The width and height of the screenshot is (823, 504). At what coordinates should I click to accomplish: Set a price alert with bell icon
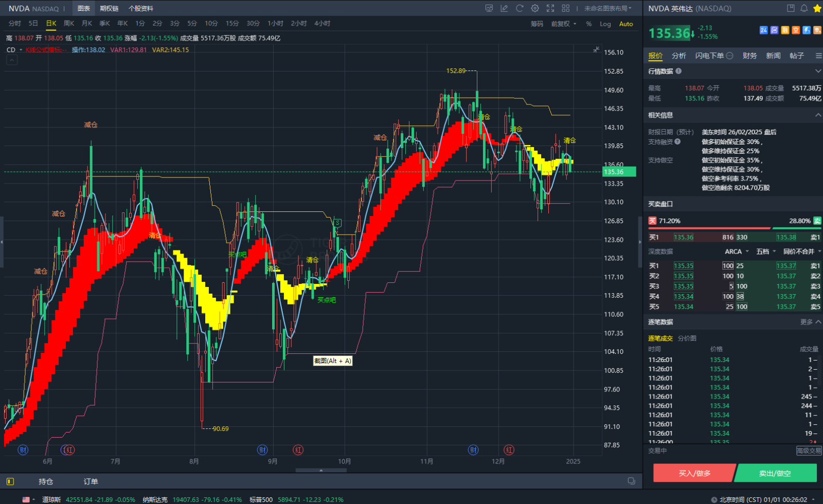tap(804, 8)
